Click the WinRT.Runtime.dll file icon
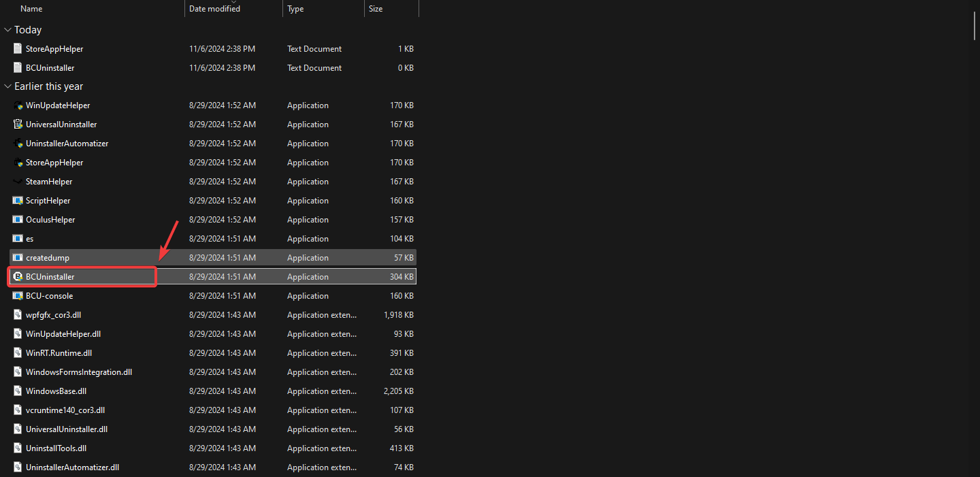 [x=18, y=353]
